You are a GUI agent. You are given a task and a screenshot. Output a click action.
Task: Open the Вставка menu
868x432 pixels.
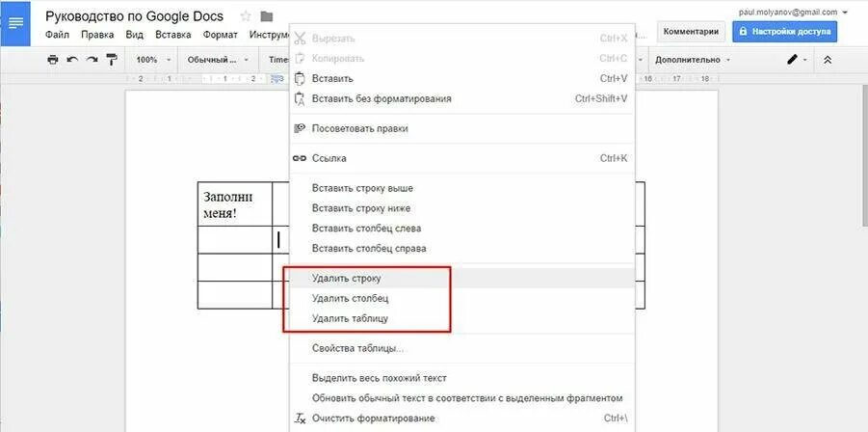173,35
